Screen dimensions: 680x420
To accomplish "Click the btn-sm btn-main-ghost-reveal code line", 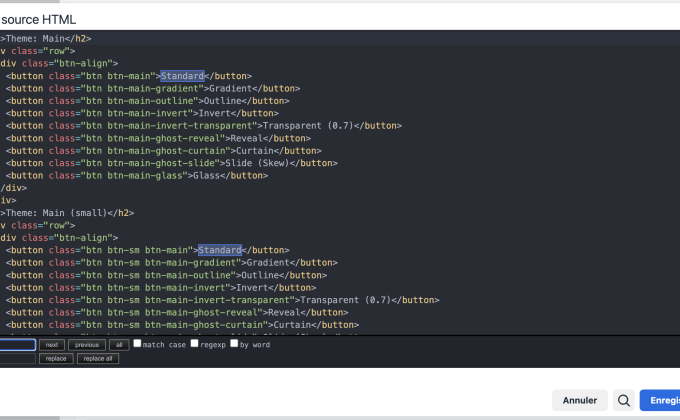I will click(177, 312).
